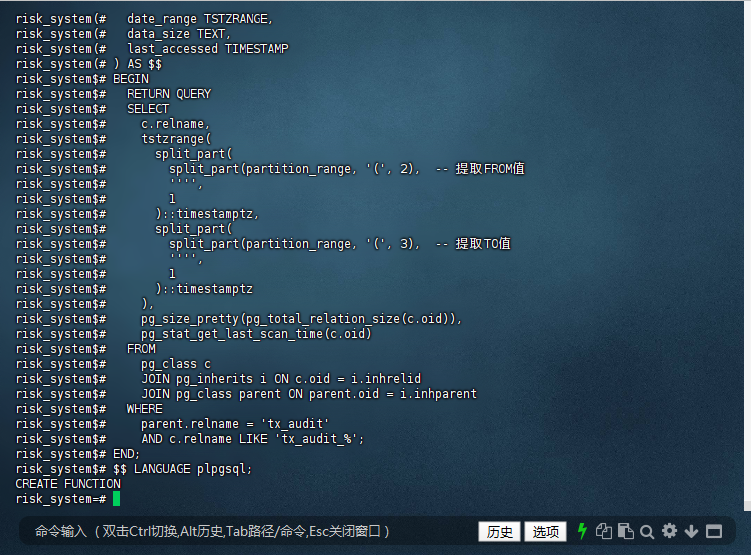Click the green lightning quick-command icon

[582, 531]
